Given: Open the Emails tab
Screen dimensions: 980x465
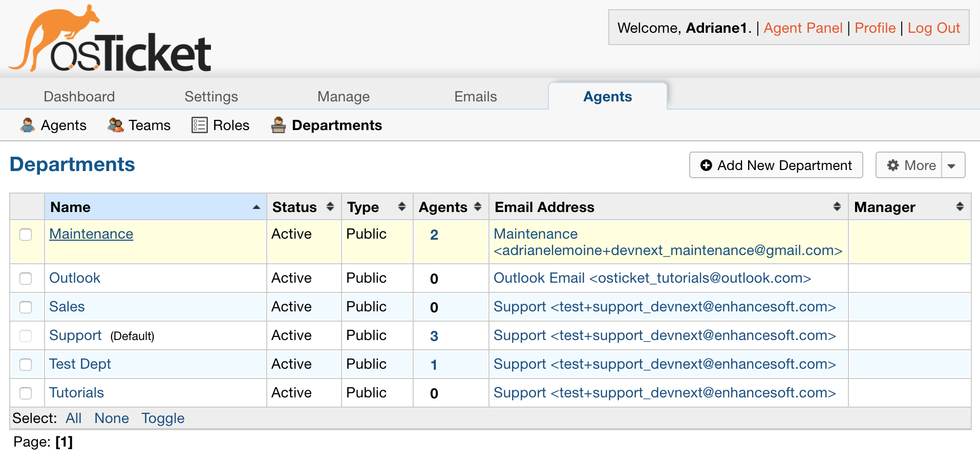Looking at the screenshot, I should pos(475,96).
